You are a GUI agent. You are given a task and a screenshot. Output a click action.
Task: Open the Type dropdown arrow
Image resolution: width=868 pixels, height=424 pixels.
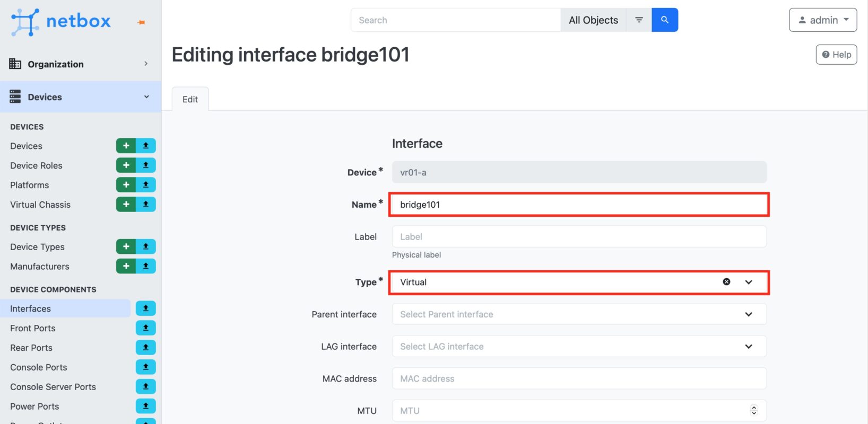[749, 282]
